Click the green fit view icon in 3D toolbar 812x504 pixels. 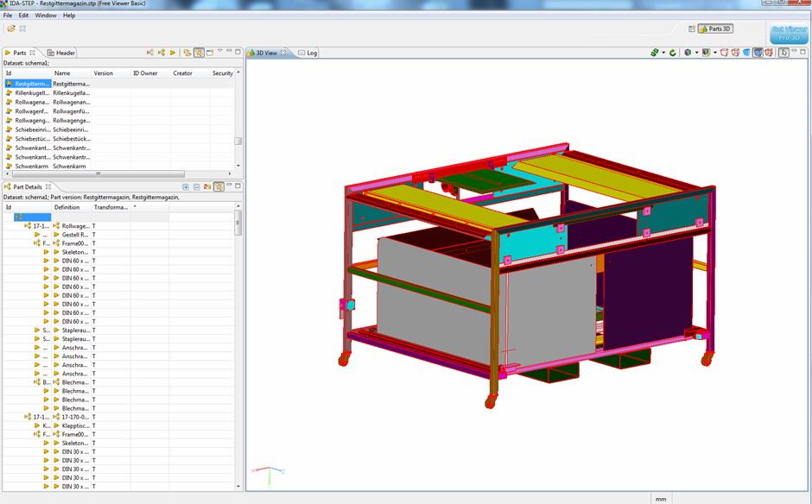coord(655,53)
